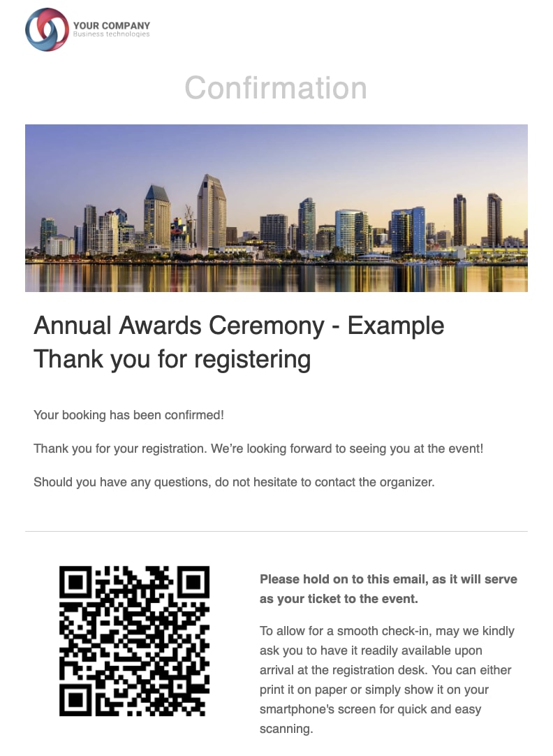Click the 'Your booking has been confirmed!' line
The image size is (553, 756).
(x=128, y=415)
